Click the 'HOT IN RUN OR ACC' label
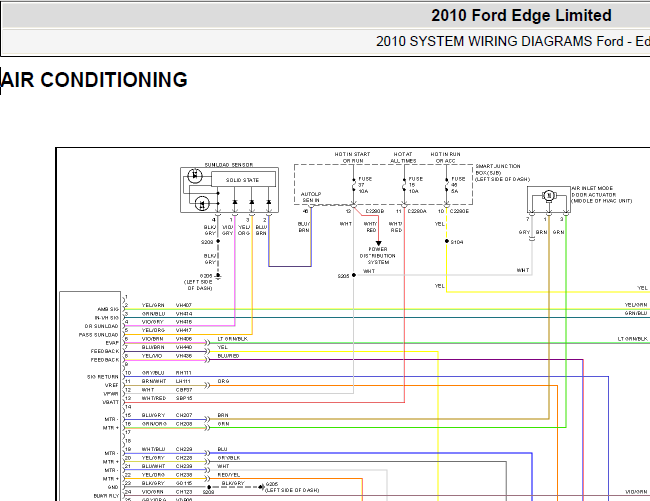The image size is (650, 501). (x=445, y=157)
